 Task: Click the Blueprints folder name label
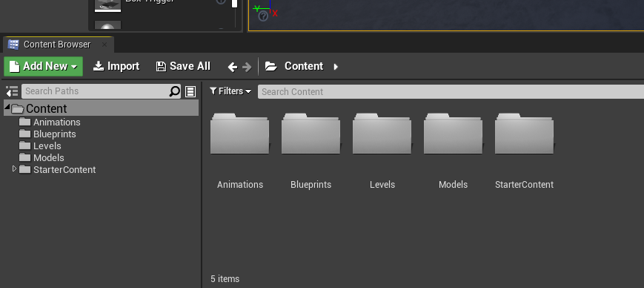pos(311,185)
